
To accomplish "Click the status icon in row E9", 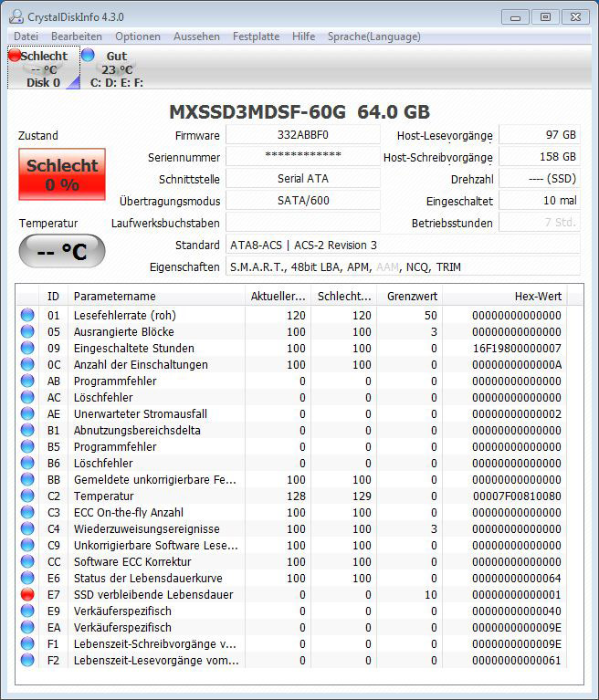I will [x=27, y=611].
